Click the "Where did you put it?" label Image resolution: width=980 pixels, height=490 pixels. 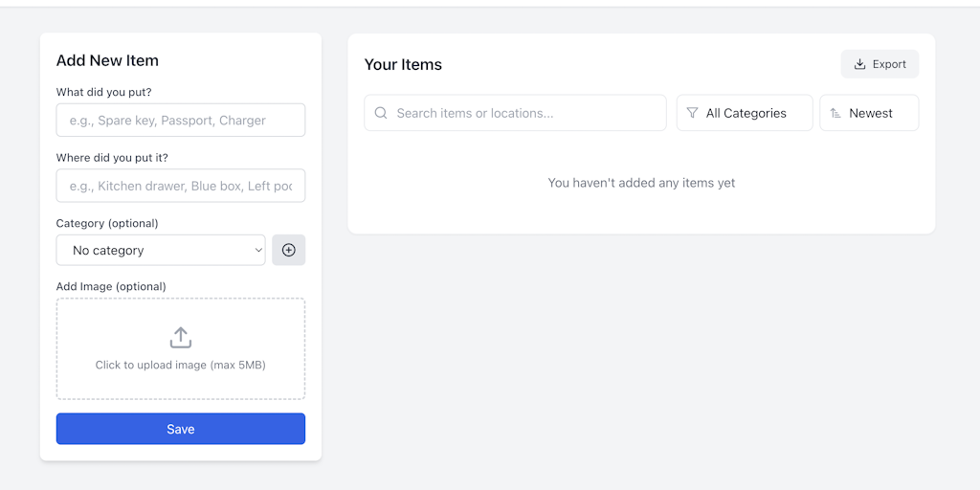click(112, 157)
